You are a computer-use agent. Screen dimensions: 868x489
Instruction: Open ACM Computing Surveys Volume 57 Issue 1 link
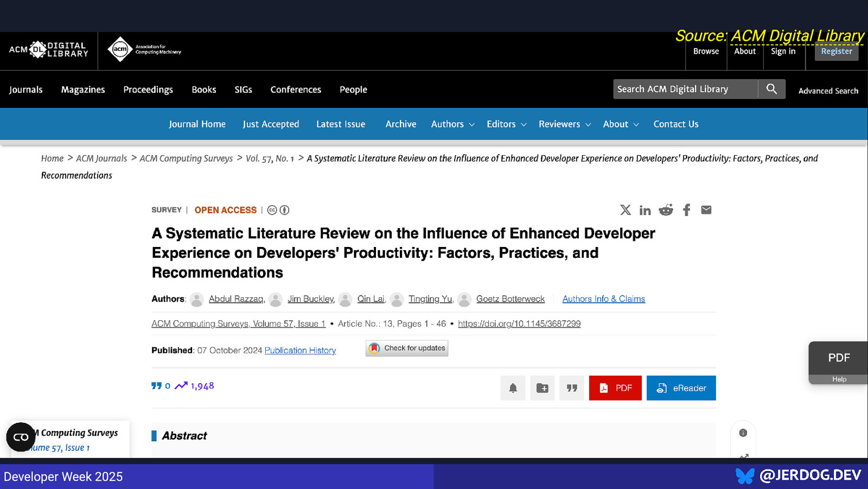[x=238, y=324]
